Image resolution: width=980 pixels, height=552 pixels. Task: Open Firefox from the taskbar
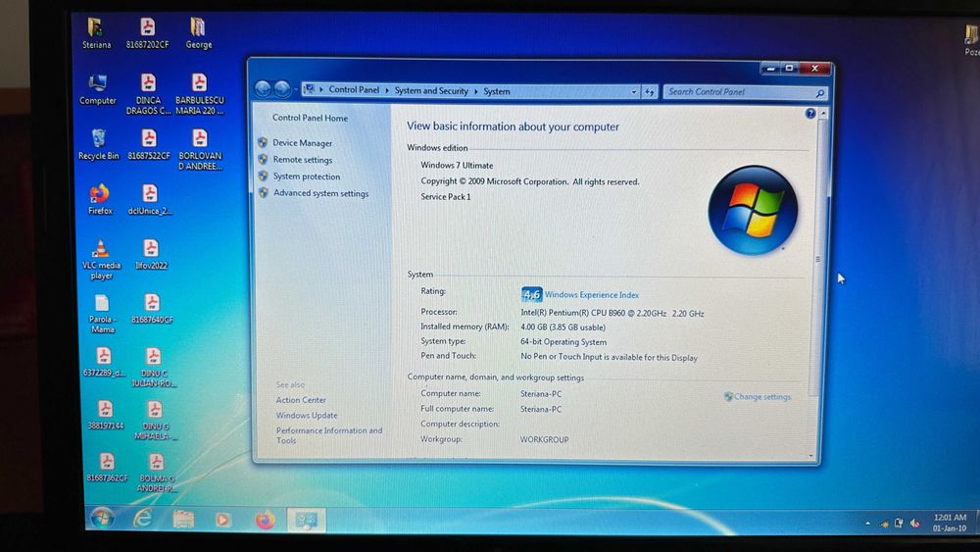[x=265, y=520]
